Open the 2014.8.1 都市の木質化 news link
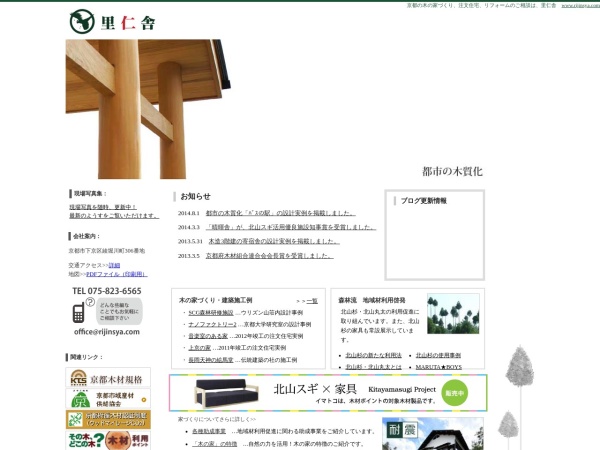Viewport: 600px width, 450px height. [x=280, y=213]
